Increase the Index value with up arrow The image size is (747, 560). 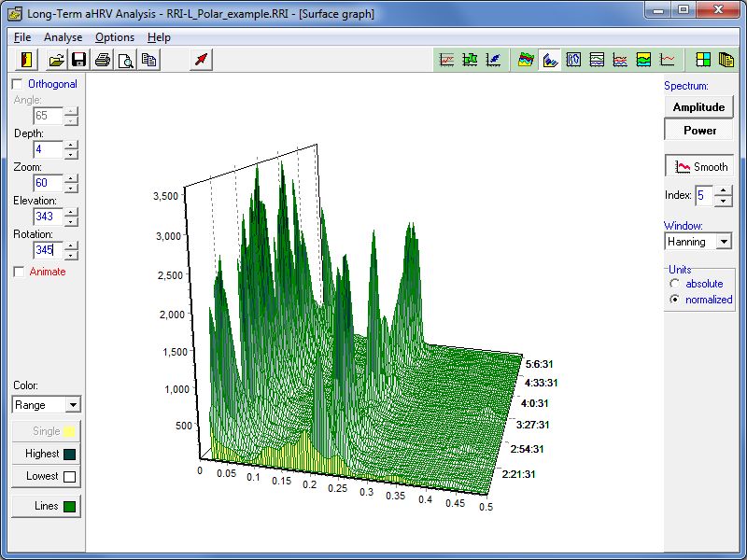point(723,190)
